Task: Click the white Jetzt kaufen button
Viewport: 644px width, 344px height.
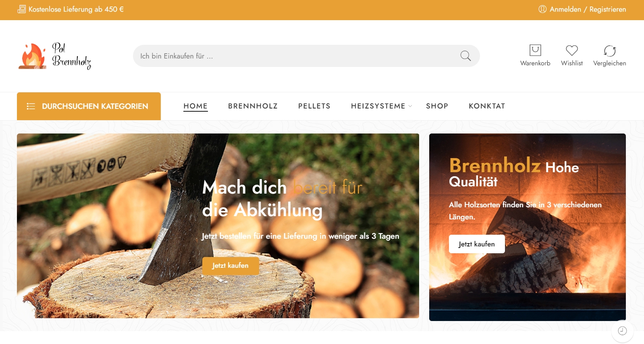Action: [477, 244]
